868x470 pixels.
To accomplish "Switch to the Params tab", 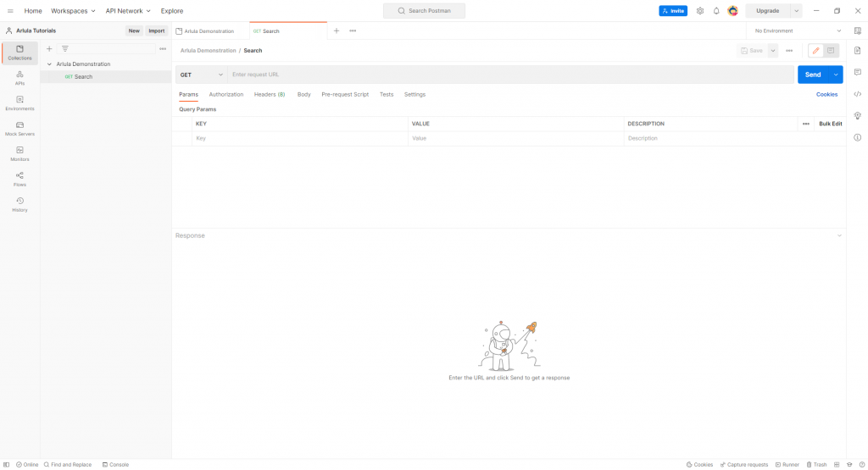I will 188,95.
